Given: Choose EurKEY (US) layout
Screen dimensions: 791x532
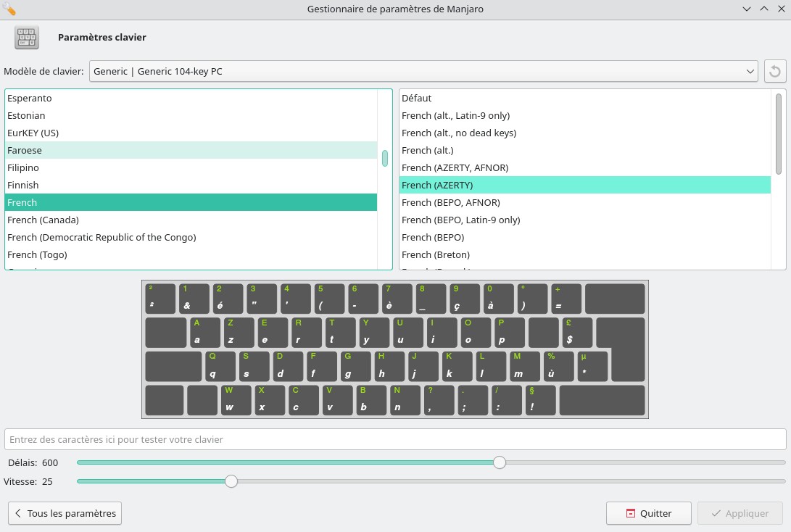Looking at the screenshot, I should 191,133.
